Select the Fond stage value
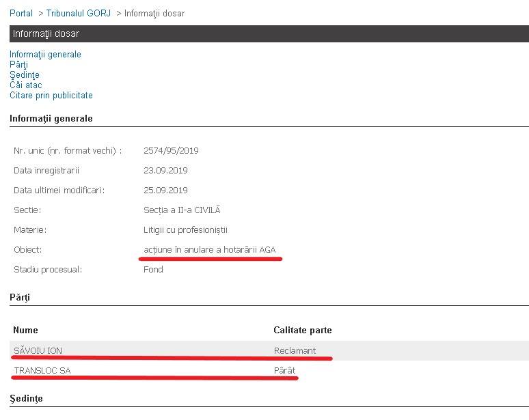The width and height of the screenshot is (529, 420). click(153, 270)
